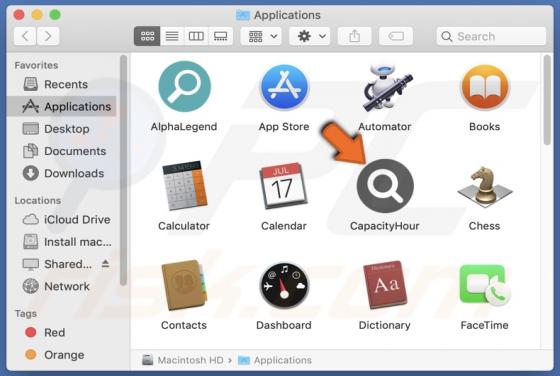The image size is (560, 376).
Task: Click the Locations section header
Action: (38, 200)
